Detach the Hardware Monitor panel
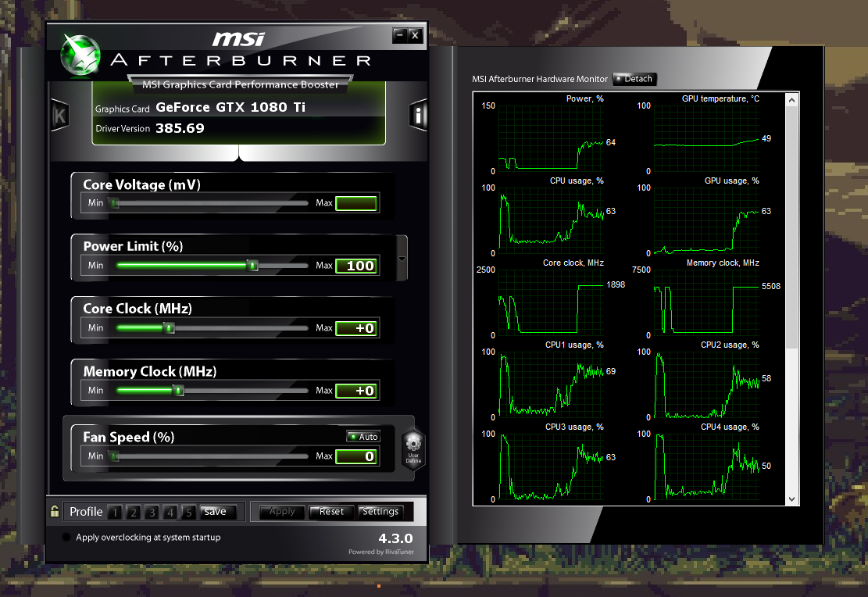Image resolution: width=868 pixels, height=597 pixels. (x=635, y=79)
